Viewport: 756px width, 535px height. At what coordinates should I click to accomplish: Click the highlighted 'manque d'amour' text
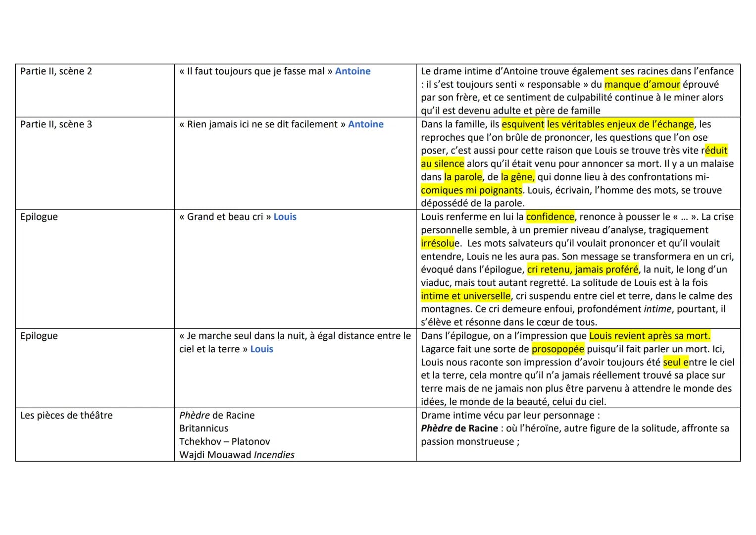pyautogui.click(x=642, y=85)
